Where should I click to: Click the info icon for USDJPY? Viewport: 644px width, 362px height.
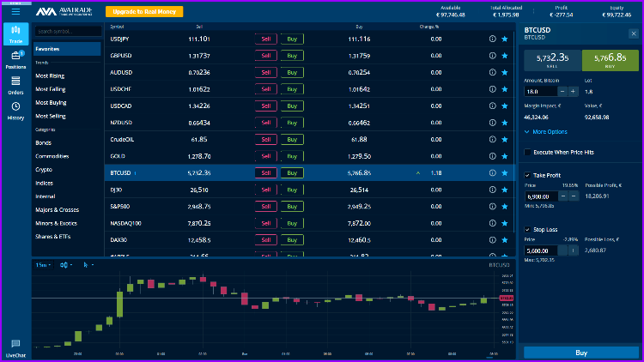tap(493, 39)
